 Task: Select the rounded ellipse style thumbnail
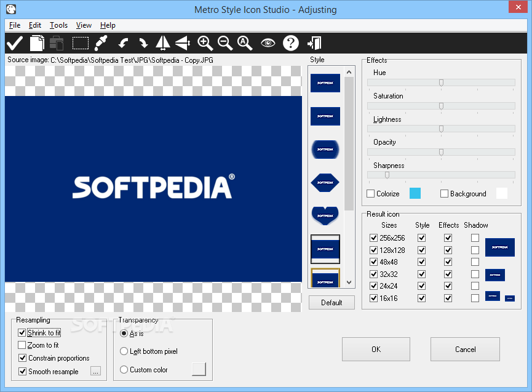pos(325,150)
